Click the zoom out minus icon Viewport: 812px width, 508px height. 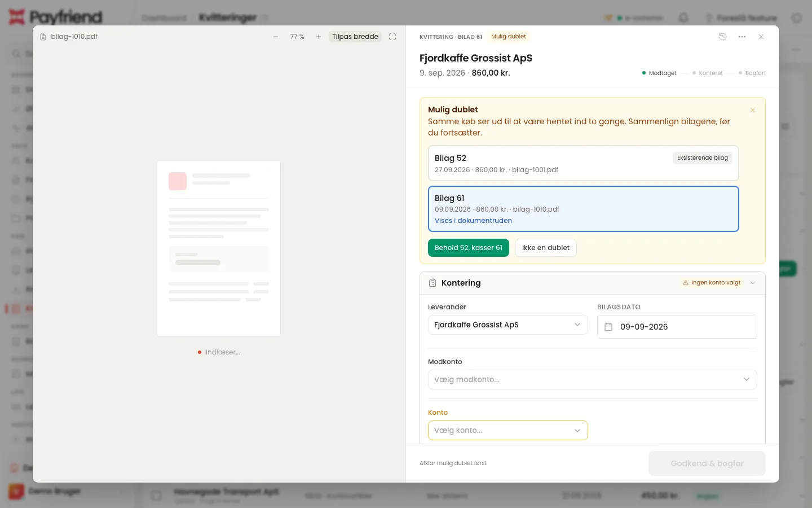click(x=276, y=37)
